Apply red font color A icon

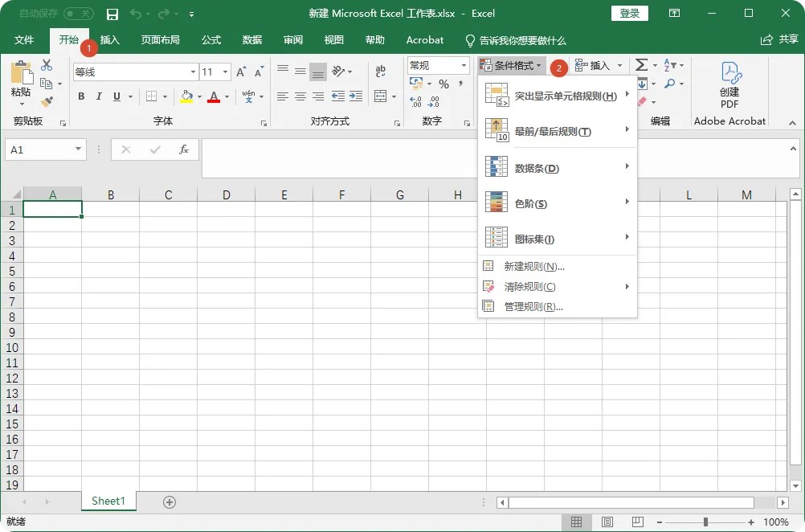click(x=214, y=96)
